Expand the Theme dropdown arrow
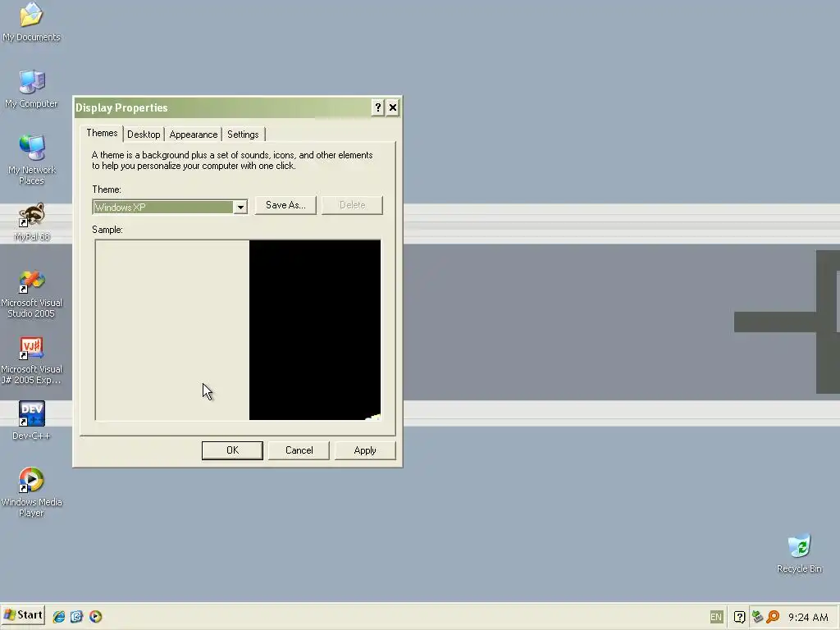Screen dimensions: 840x630 click(240, 208)
